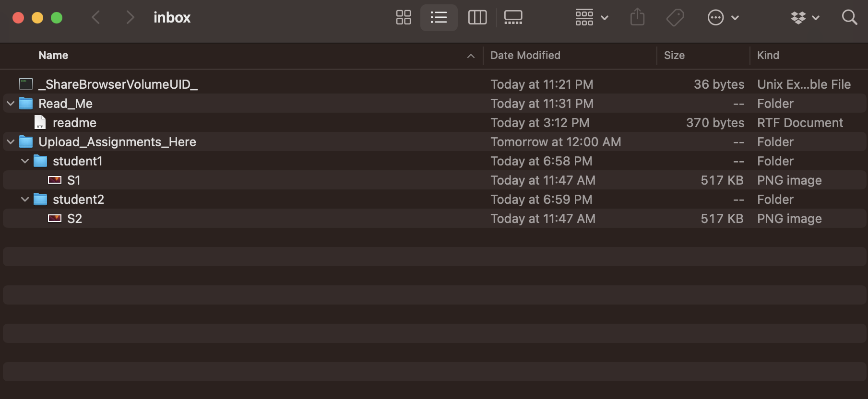
Task: Click the Share toolbar icon
Action: (x=637, y=18)
